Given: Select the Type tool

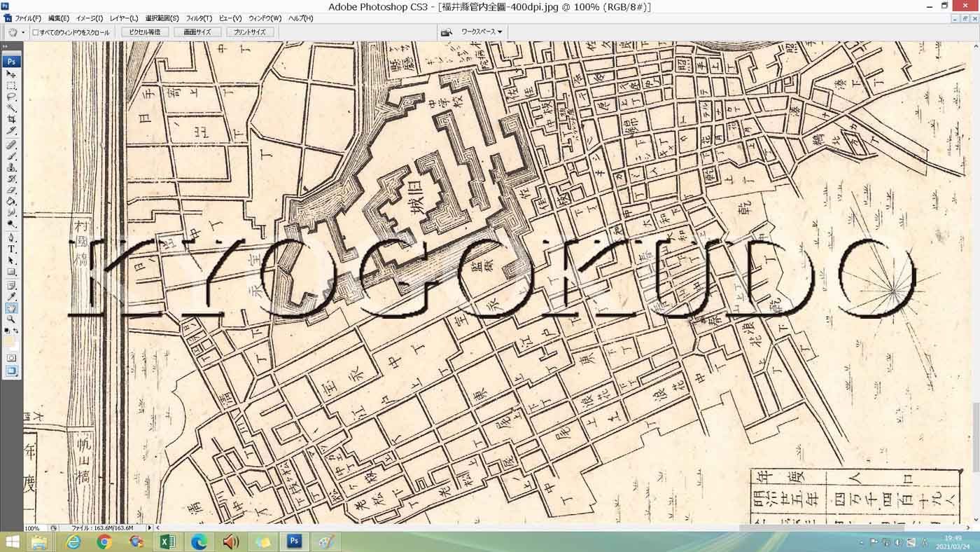Looking at the screenshot, I should point(11,249).
